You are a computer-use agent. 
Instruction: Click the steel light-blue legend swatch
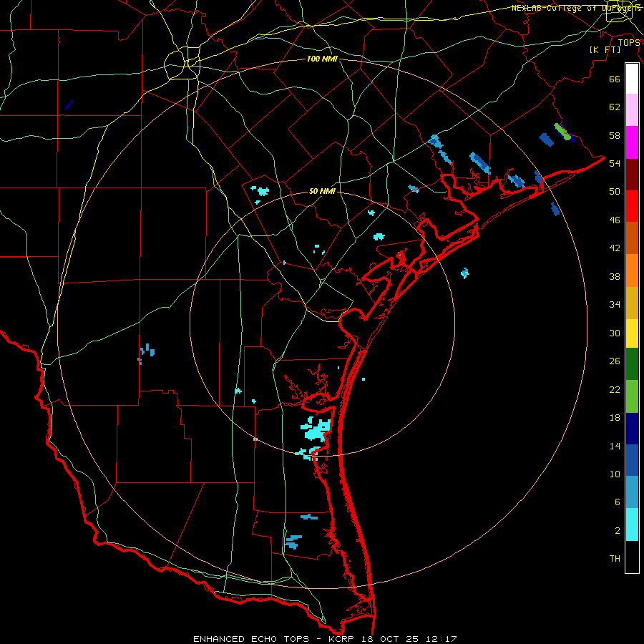[632, 492]
